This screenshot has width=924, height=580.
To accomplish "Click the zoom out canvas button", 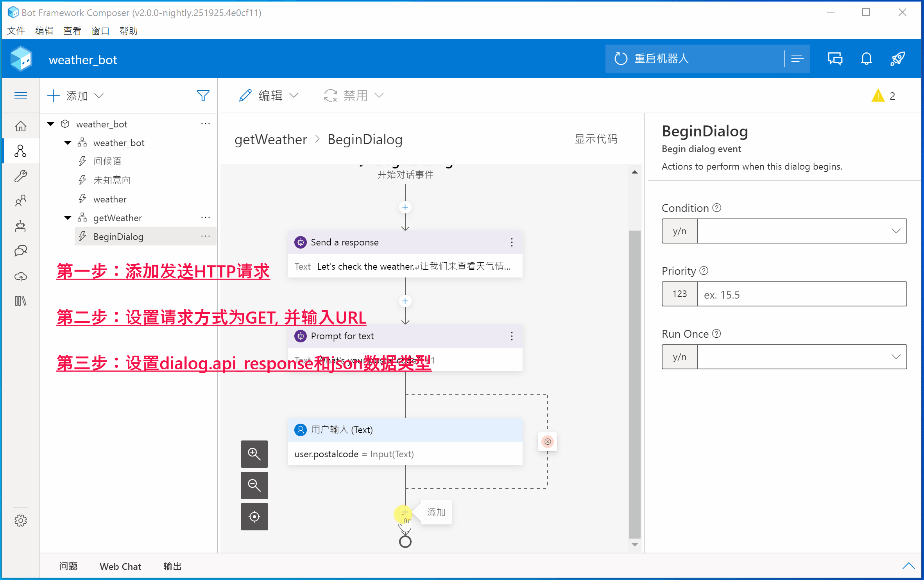I will [254, 485].
